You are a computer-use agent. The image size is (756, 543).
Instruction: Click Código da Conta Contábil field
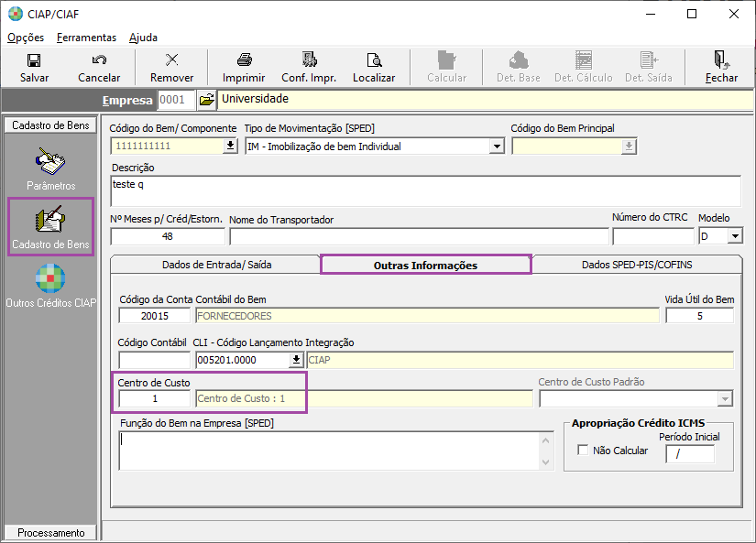point(155,316)
